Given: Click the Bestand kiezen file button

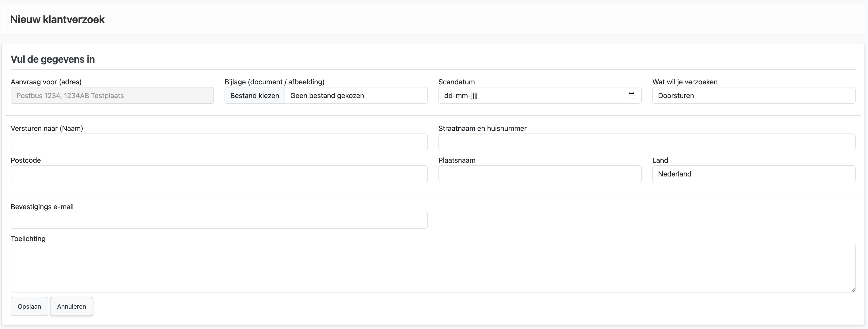Looking at the screenshot, I should [255, 96].
